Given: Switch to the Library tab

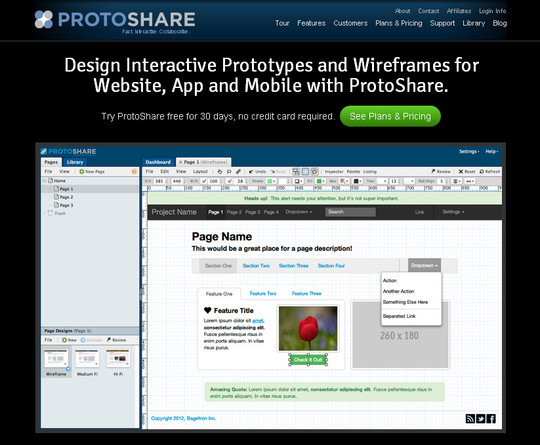Looking at the screenshot, I should (75, 162).
